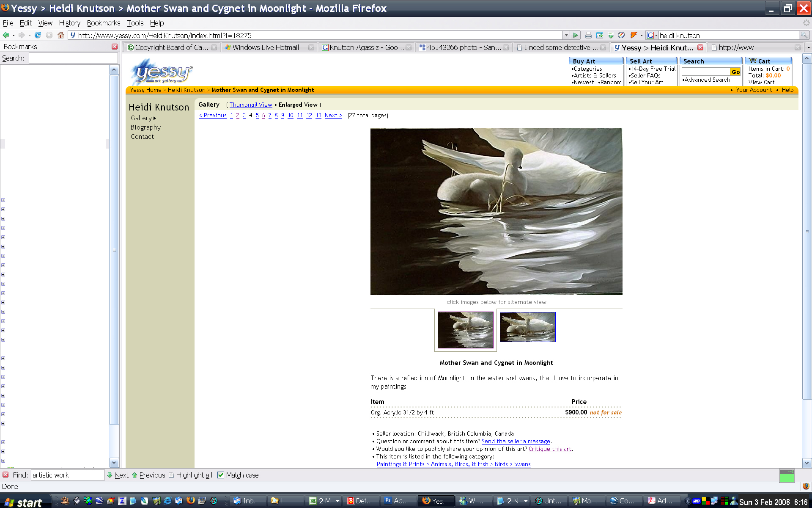Launch Firefox from quick launch bar
This screenshot has height=508, width=812.
tap(191, 501)
